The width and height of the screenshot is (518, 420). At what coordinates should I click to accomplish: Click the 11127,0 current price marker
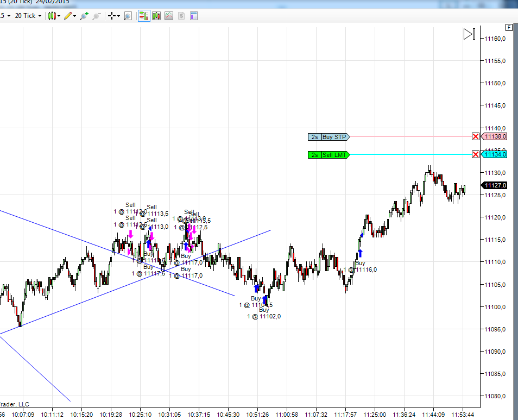494,185
